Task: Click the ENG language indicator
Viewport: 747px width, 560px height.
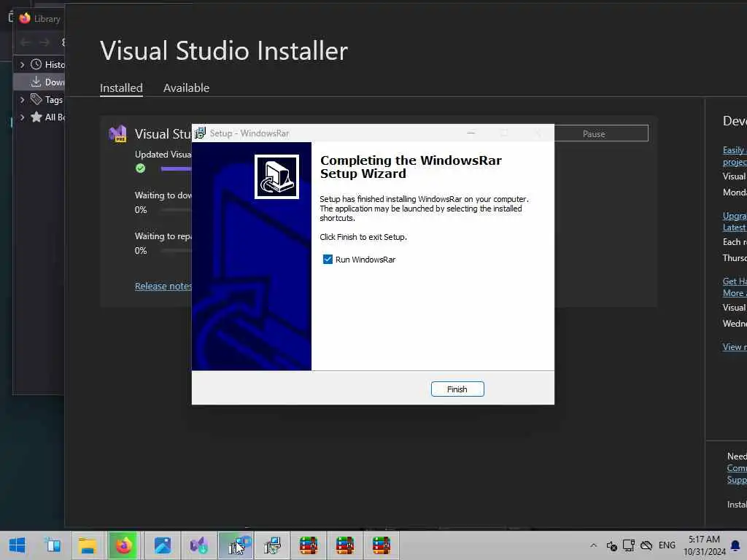Action: (667, 545)
